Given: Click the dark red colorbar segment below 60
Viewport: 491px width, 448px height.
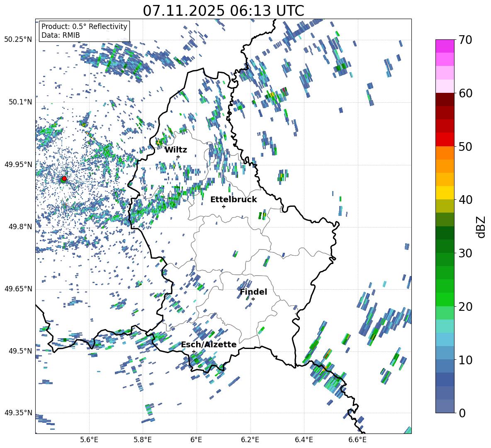Looking at the screenshot, I should point(445,99).
